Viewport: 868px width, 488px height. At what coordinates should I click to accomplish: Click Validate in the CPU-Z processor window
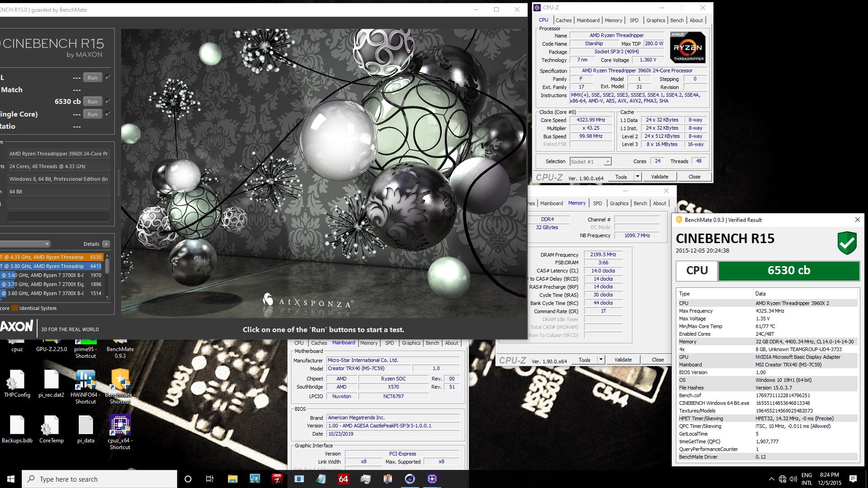click(660, 177)
